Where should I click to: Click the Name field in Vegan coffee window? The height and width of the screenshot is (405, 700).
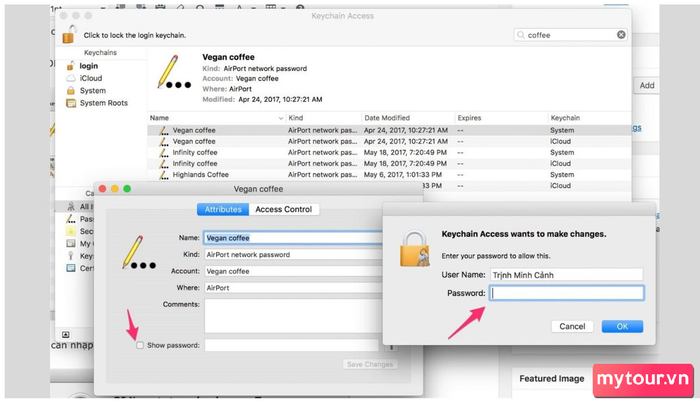coord(293,238)
